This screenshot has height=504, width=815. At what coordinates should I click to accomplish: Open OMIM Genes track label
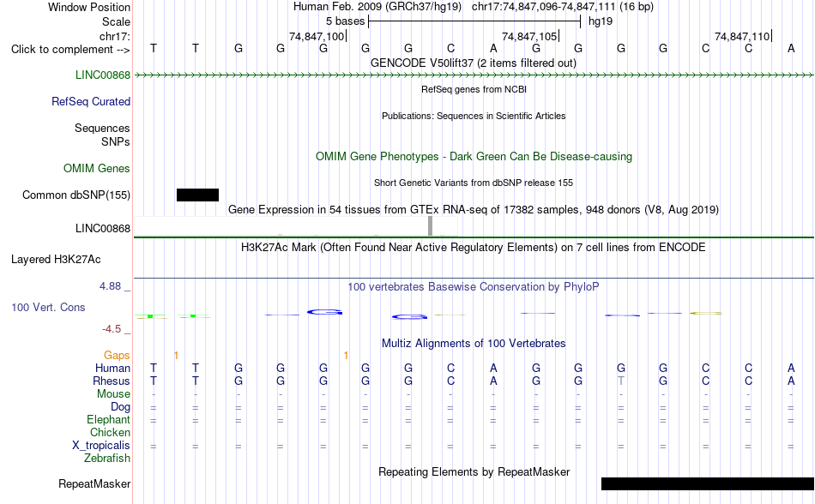[x=97, y=169]
